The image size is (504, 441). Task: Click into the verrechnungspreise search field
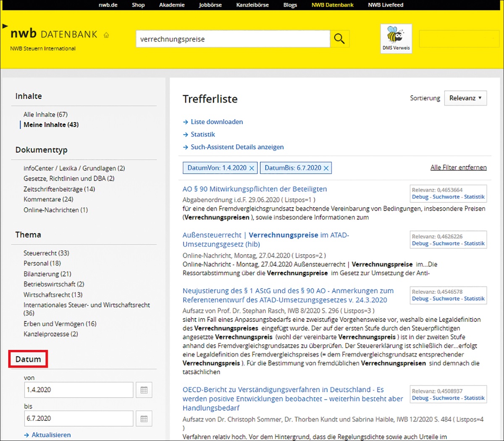click(233, 39)
